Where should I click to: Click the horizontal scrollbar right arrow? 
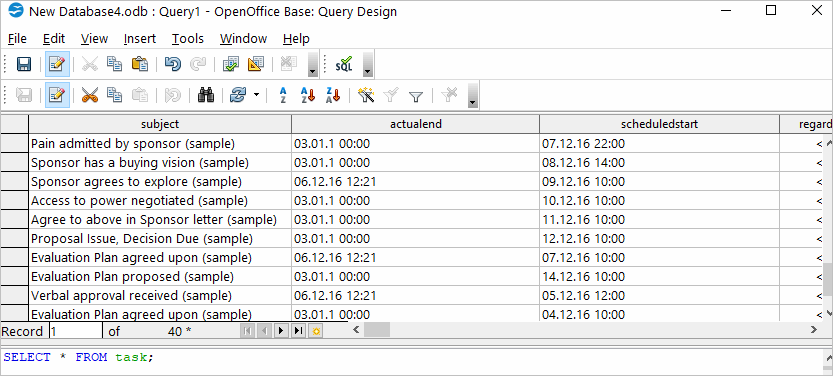pos(814,330)
